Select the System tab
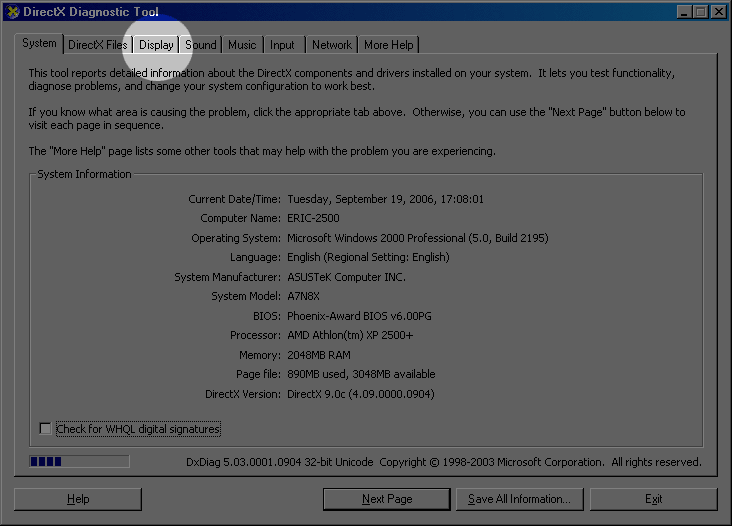This screenshot has width=732, height=526. click(x=39, y=43)
